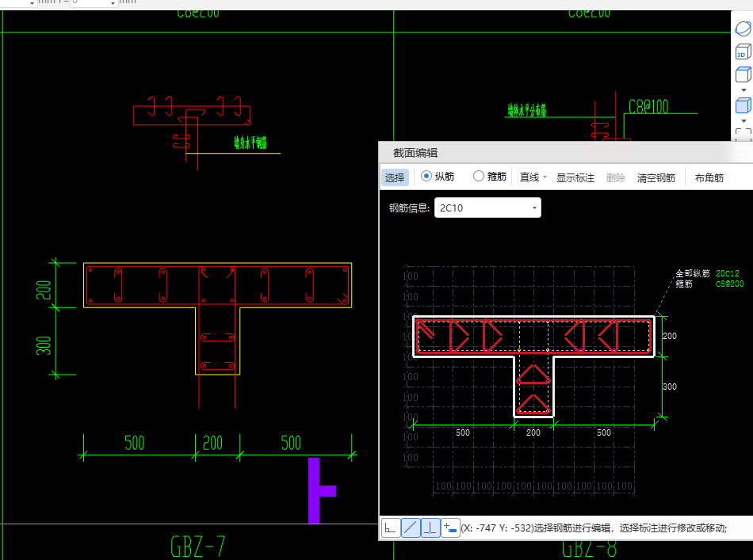
Task: Click the 箍筋 C8@200 annotation
Action: (709, 284)
